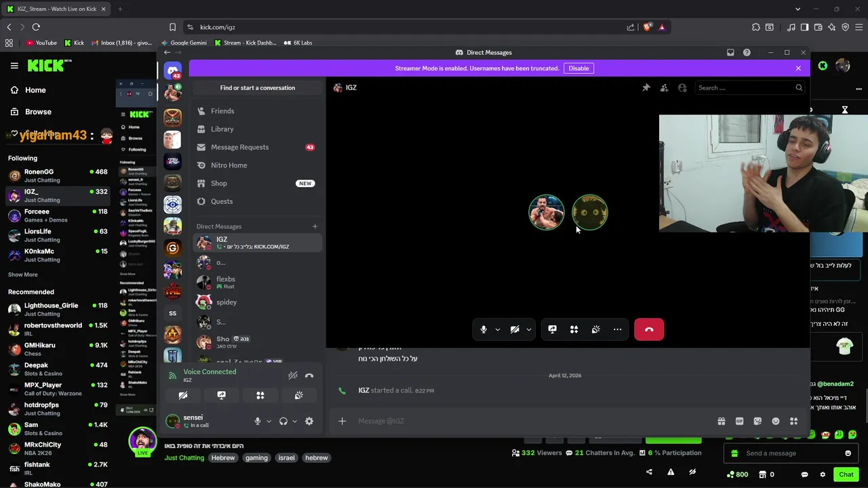Open apps launcher in Discord message bar
This screenshot has height=488, width=868.
coord(793,421)
